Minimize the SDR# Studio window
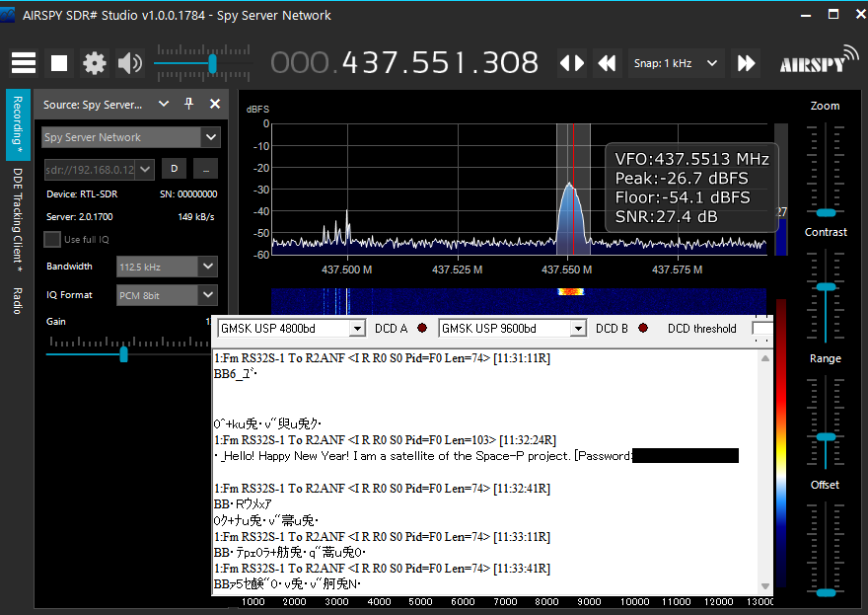The width and height of the screenshot is (868, 615). click(x=806, y=15)
